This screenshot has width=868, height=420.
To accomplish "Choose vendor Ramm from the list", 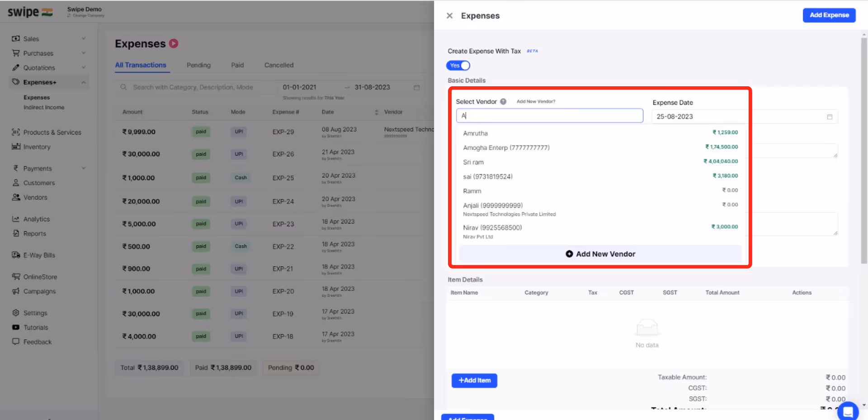I will coord(600,191).
